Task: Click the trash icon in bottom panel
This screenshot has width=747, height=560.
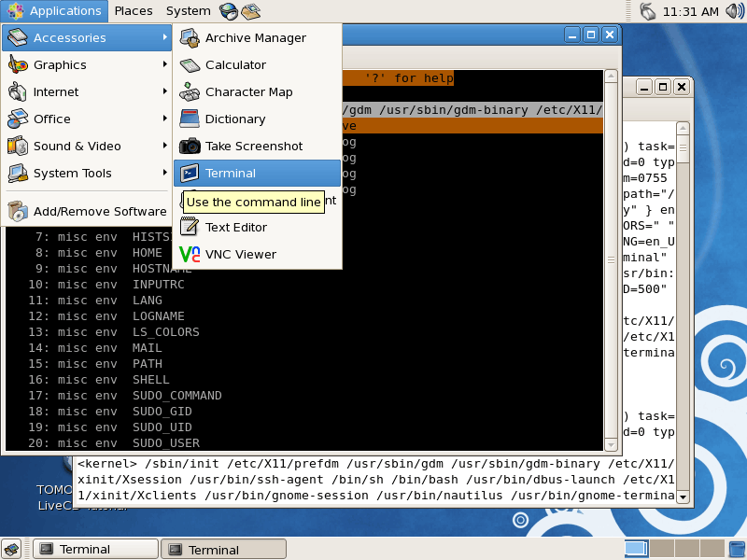Action: coord(737,549)
